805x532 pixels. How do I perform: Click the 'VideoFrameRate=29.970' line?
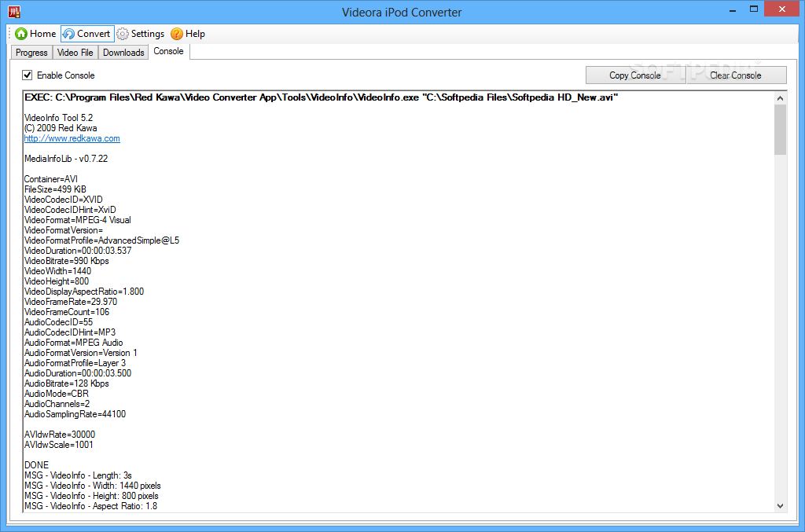(x=70, y=302)
